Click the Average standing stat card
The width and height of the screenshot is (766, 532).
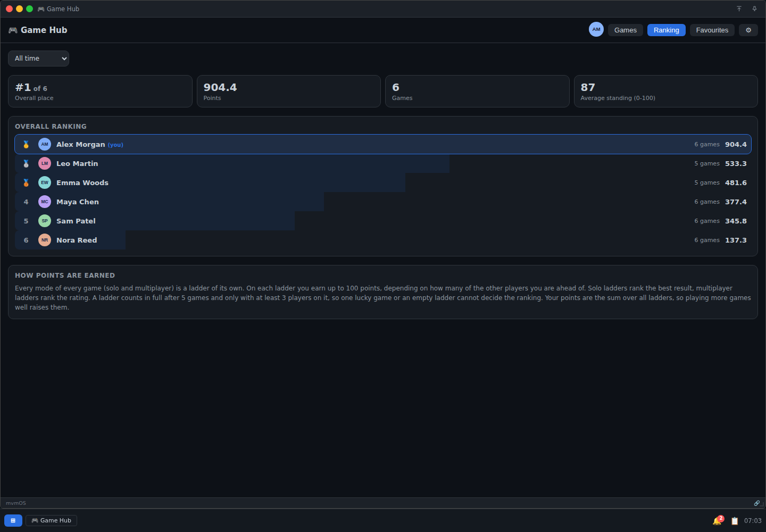click(x=666, y=92)
